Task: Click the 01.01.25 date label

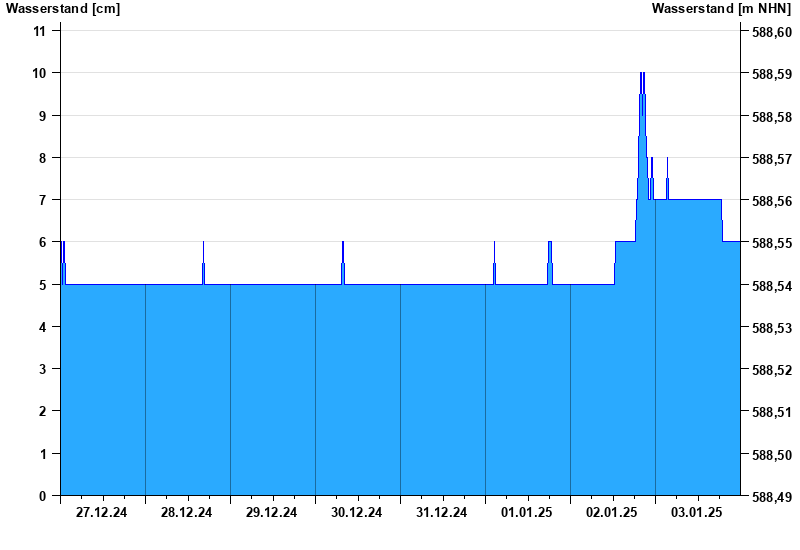Action: (x=527, y=512)
